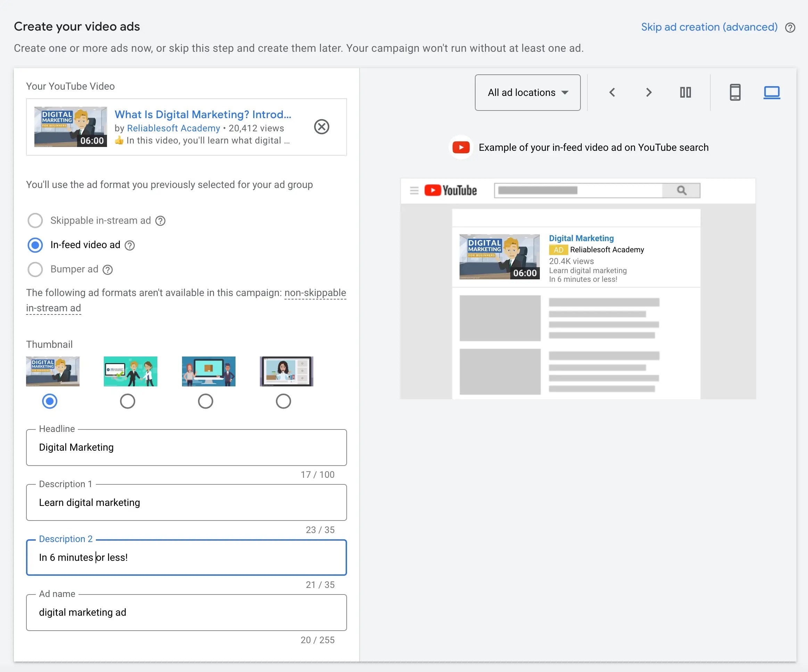The width and height of the screenshot is (808, 672).
Task: Go to the previous ad preview
Action: pyautogui.click(x=612, y=92)
